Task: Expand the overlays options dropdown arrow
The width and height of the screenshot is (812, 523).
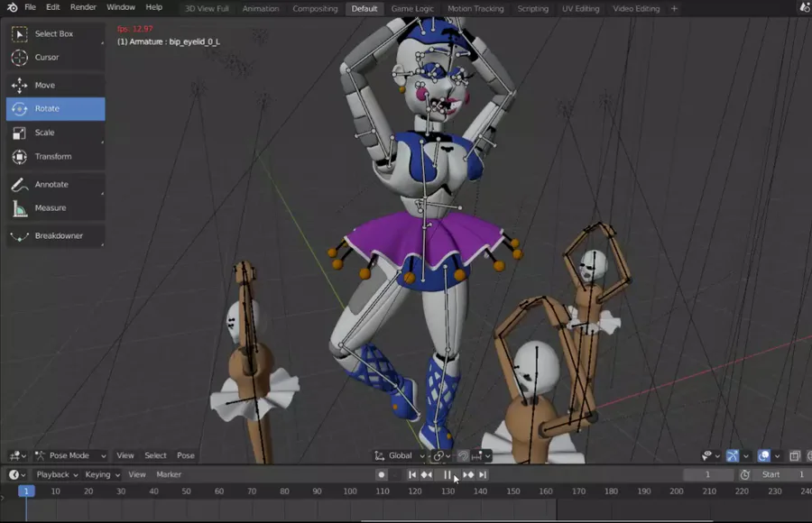Action: point(777,456)
